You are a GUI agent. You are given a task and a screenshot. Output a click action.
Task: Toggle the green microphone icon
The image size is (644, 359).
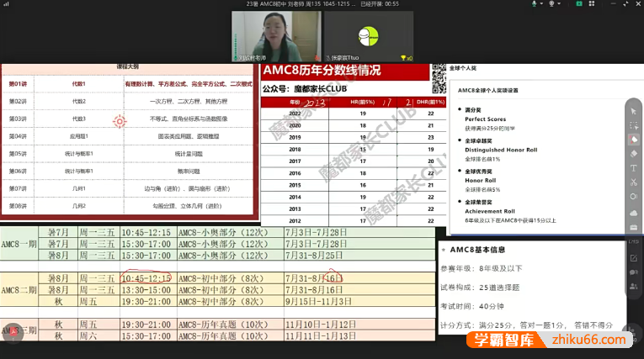point(534,3)
